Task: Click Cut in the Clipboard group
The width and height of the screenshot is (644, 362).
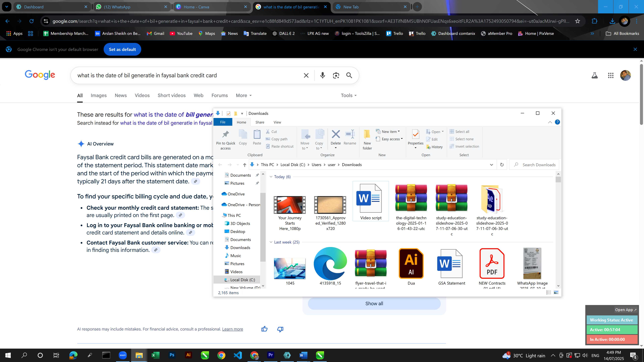Action: click(x=271, y=132)
